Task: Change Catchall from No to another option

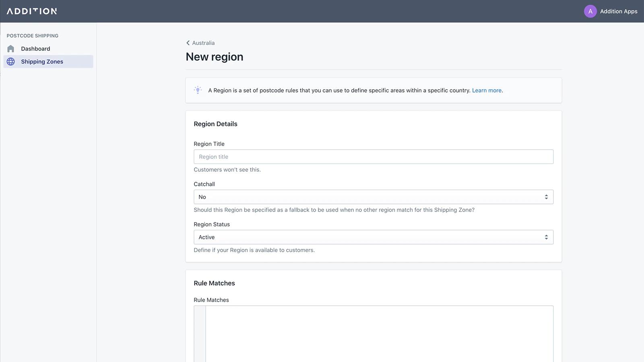Action: tap(374, 197)
